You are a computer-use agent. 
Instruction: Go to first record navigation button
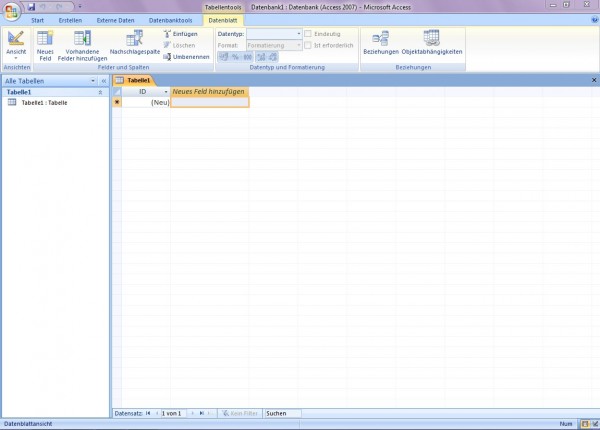click(x=148, y=413)
